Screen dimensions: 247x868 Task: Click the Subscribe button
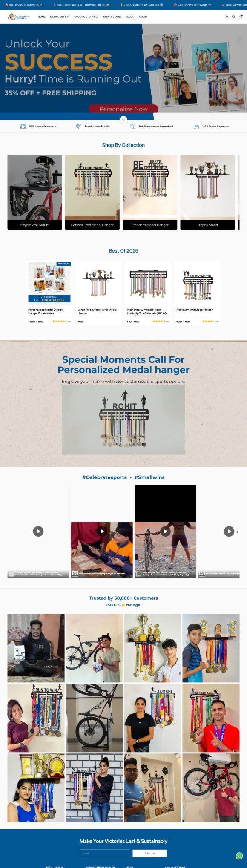[x=149, y=853]
